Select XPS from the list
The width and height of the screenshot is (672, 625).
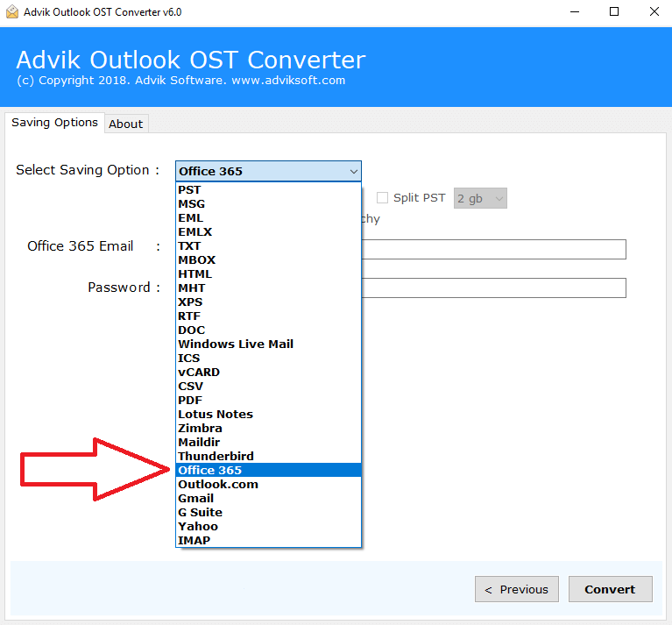(268, 302)
